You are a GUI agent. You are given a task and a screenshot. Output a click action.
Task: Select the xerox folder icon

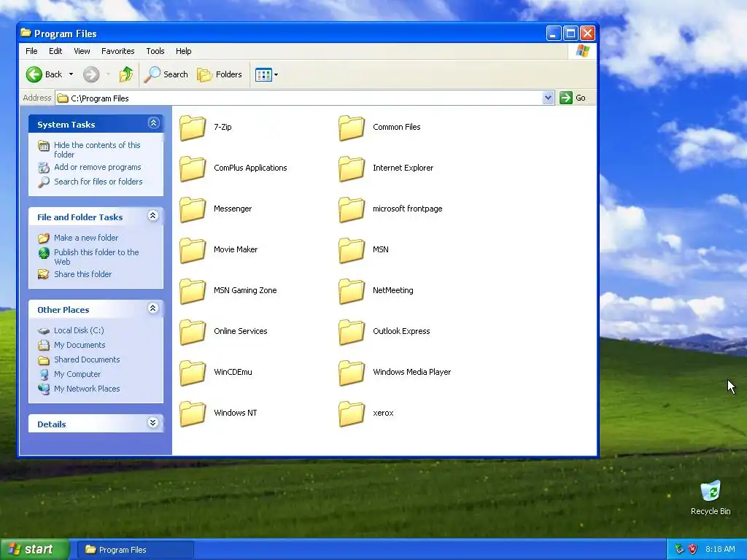tap(352, 413)
